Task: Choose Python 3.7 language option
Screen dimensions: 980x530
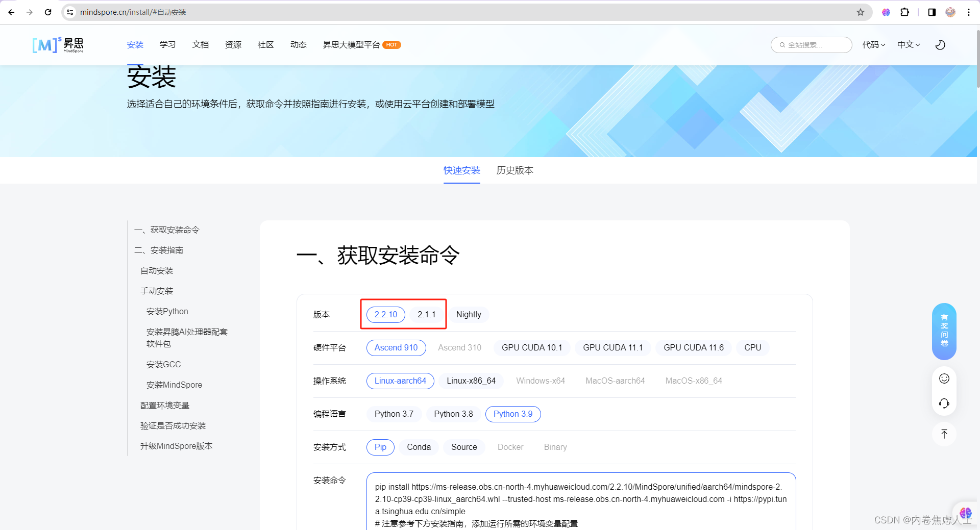Action: coord(394,414)
